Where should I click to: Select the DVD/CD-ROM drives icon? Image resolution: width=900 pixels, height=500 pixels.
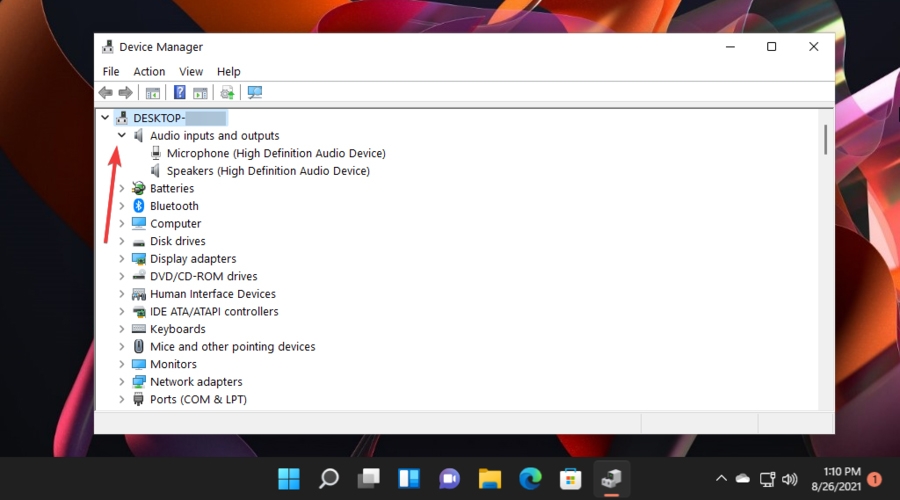pyautogui.click(x=138, y=276)
